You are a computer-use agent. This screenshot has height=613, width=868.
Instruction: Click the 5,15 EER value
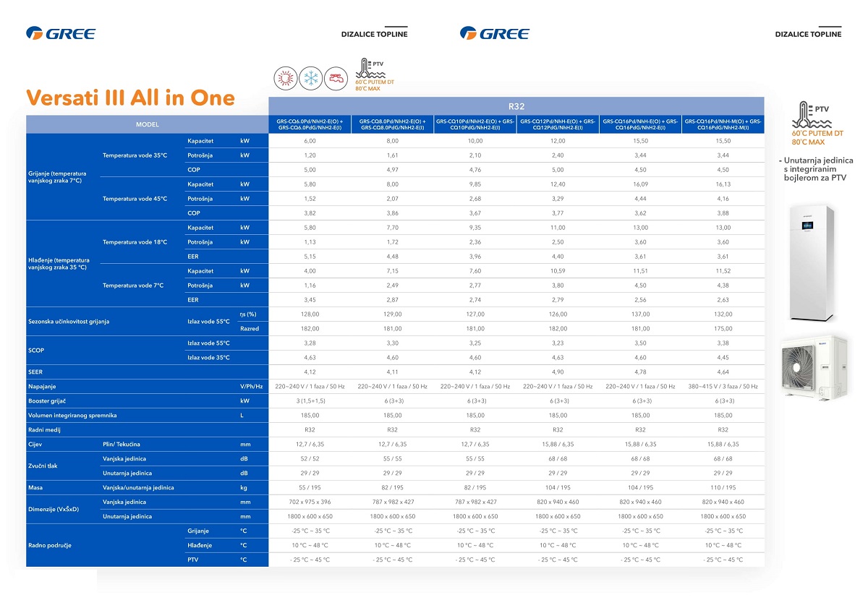pos(310,257)
